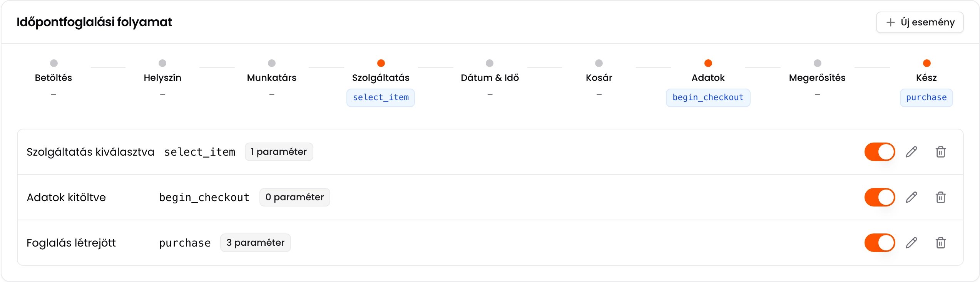Click the begin_checkout tag under Adatok step
This screenshot has width=980, height=282.
click(708, 98)
